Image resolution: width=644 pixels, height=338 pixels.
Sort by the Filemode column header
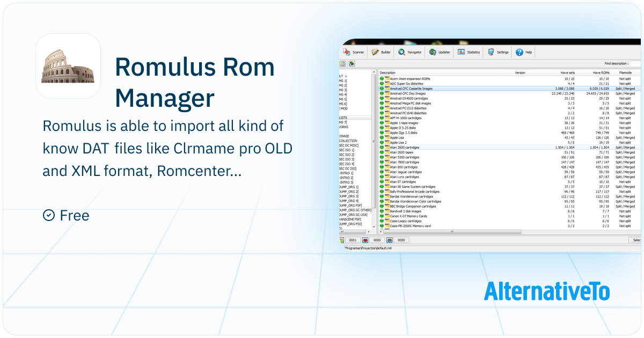click(x=626, y=72)
